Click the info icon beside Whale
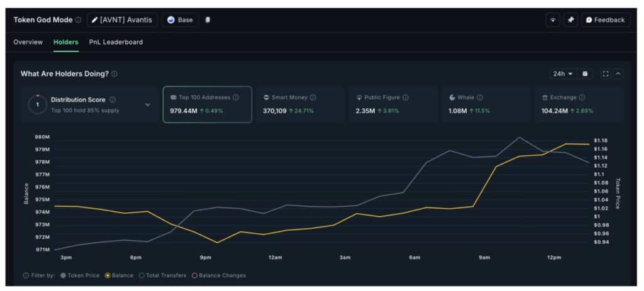The width and height of the screenshot is (644, 291). (479, 97)
